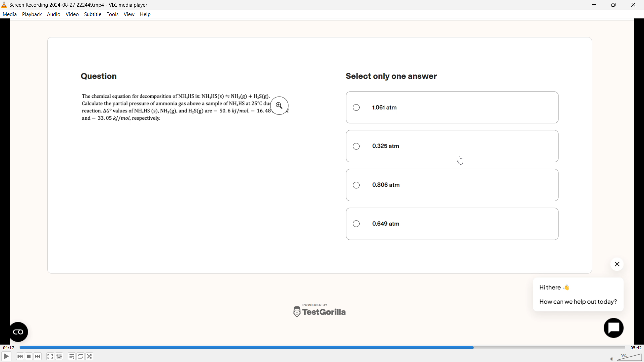Toggle the playlist view
The height and width of the screenshot is (362, 644).
(x=72, y=357)
